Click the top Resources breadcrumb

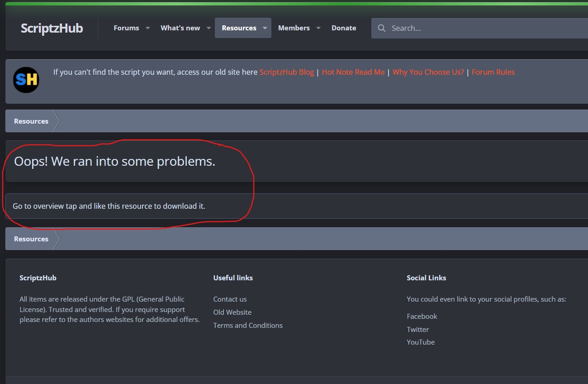[31, 121]
